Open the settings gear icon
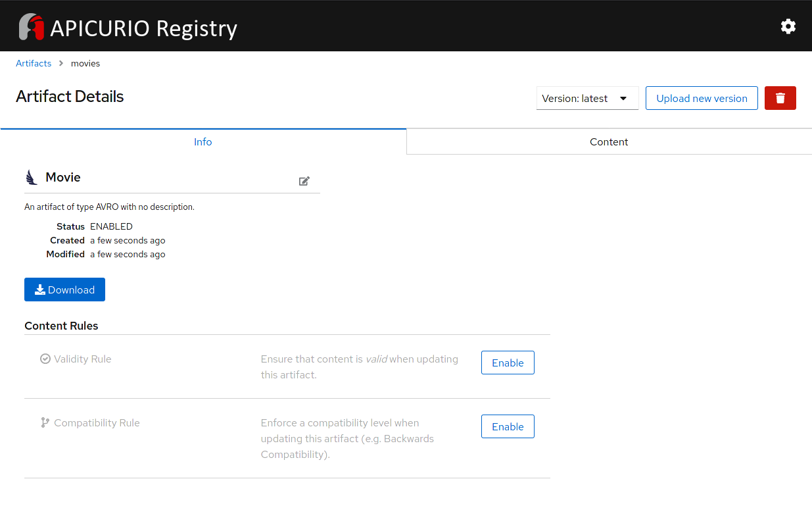The height and width of the screenshot is (506, 812). point(788,26)
